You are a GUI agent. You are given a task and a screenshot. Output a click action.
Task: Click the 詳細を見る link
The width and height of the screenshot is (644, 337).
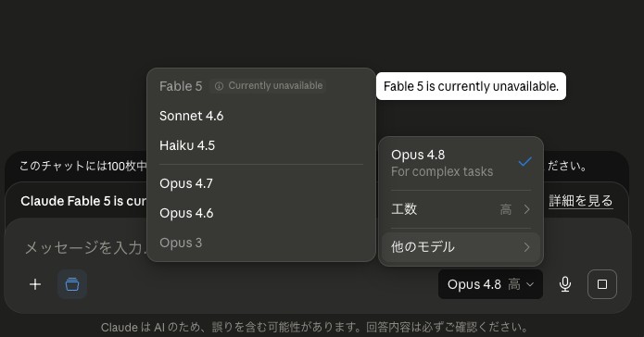pos(581,201)
